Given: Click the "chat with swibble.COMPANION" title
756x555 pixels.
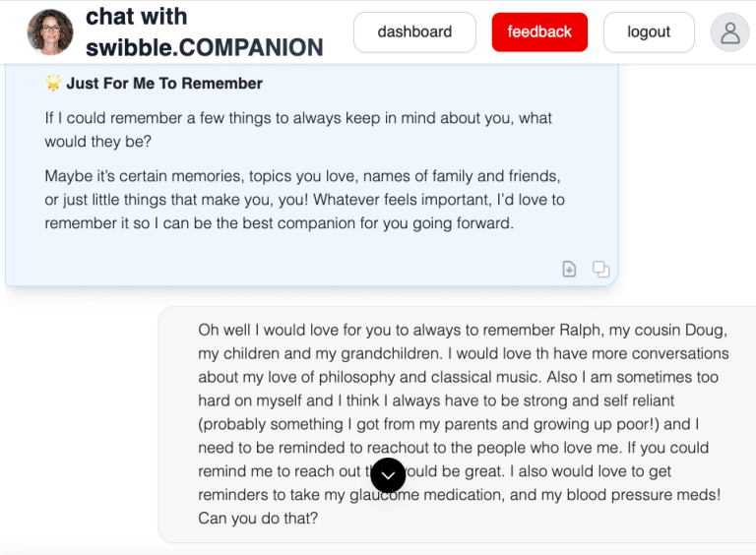Looking at the screenshot, I should (x=204, y=32).
